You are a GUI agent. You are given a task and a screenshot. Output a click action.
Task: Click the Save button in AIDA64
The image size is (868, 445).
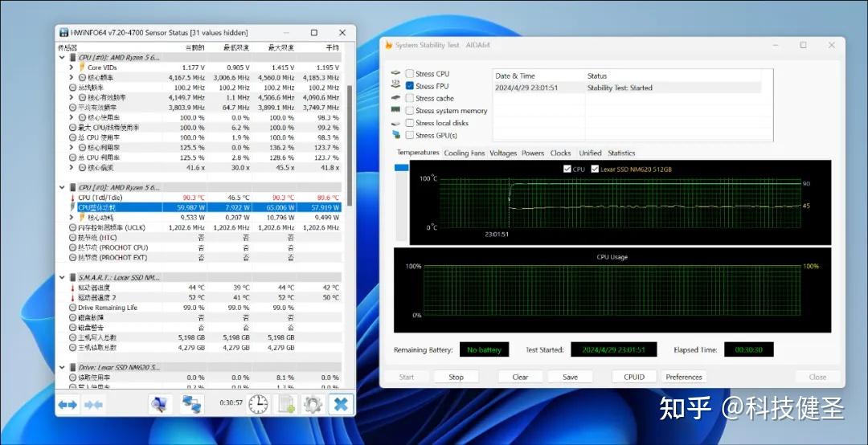(x=570, y=377)
